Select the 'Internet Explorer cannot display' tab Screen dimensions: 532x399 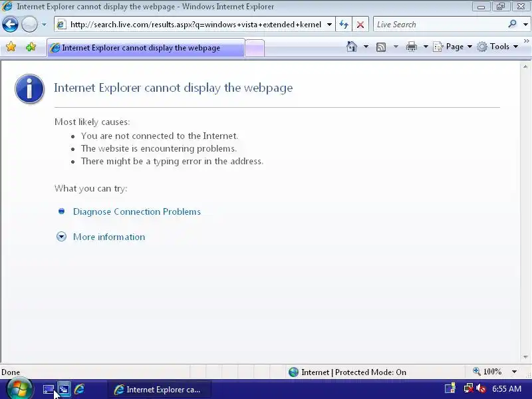coord(146,48)
